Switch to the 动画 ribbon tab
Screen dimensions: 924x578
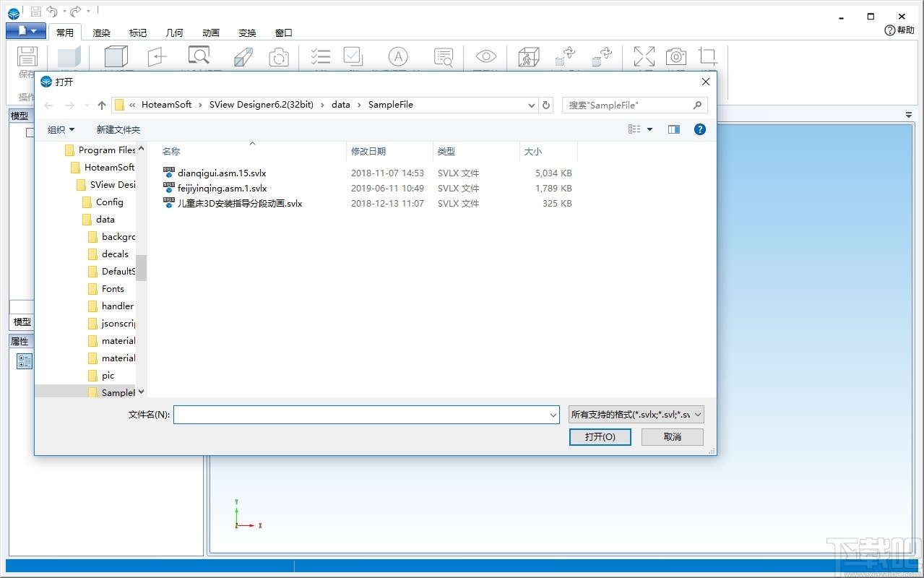210,33
